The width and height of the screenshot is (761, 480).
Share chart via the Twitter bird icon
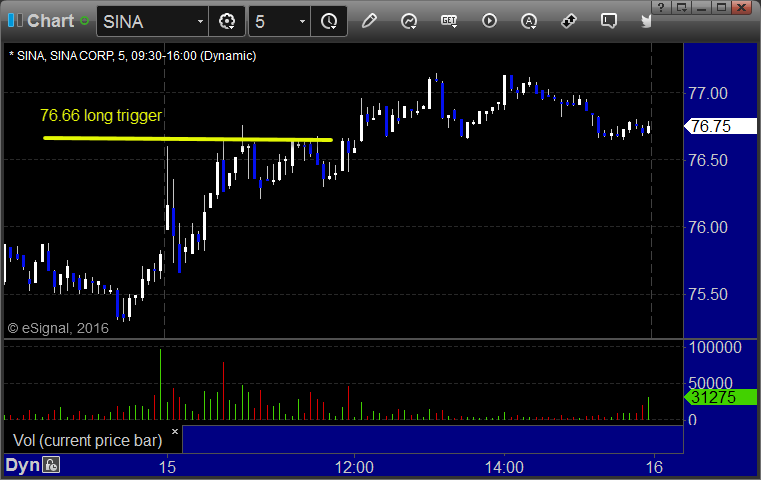646,21
